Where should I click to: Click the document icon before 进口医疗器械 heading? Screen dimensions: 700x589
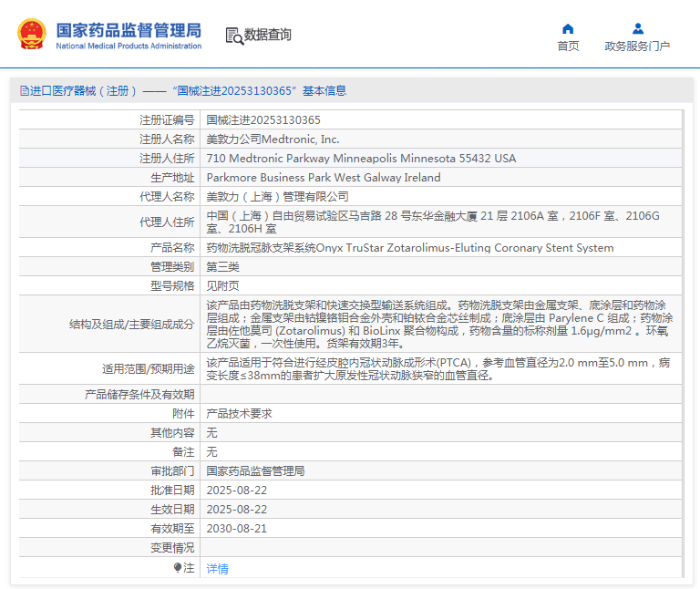pos(24,91)
